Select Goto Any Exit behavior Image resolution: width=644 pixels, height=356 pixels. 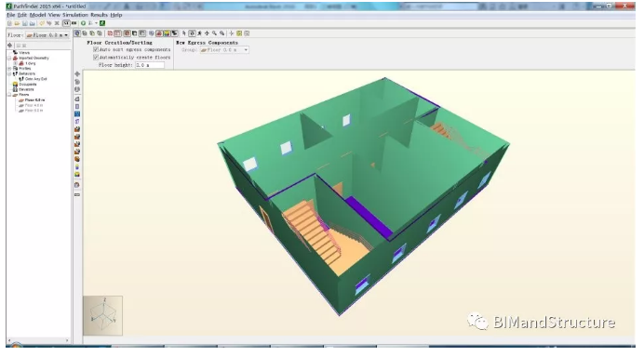point(35,79)
